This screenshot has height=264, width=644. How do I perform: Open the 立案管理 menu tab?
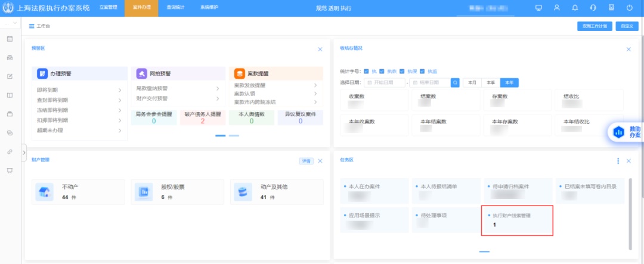tap(108, 8)
